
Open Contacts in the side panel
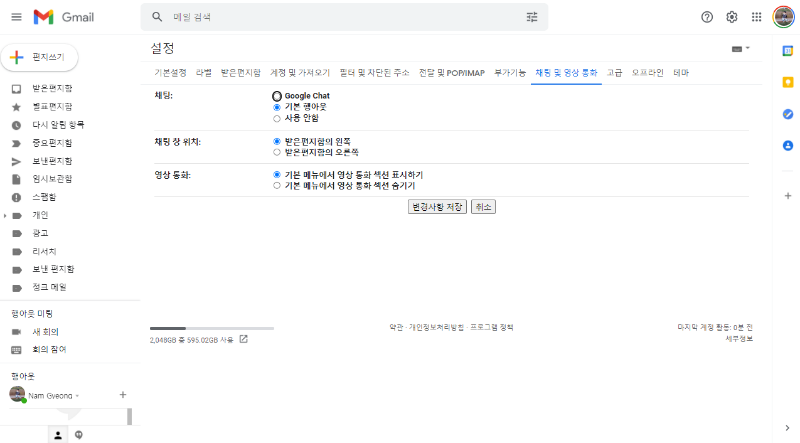pyautogui.click(x=787, y=146)
